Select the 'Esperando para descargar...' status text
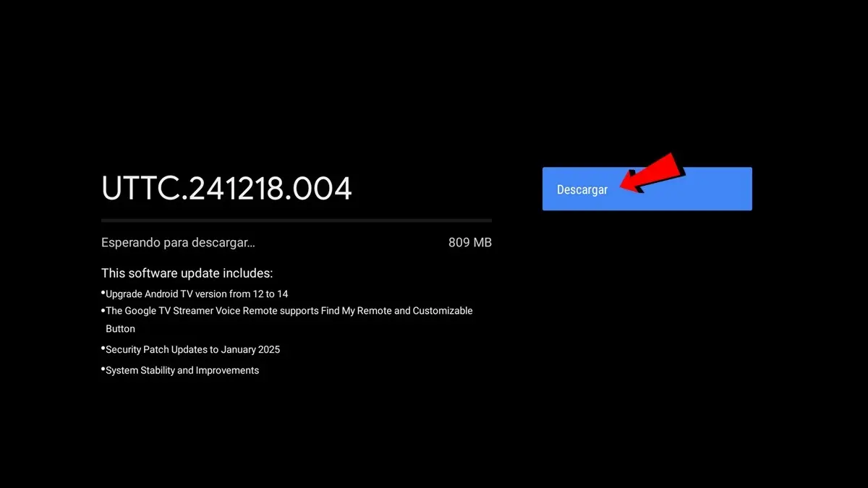The width and height of the screenshot is (868, 488). tap(178, 243)
